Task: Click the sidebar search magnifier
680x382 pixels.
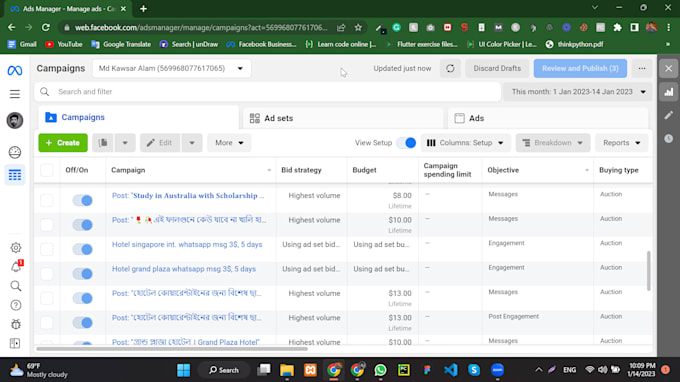Action: (x=16, y=286)
